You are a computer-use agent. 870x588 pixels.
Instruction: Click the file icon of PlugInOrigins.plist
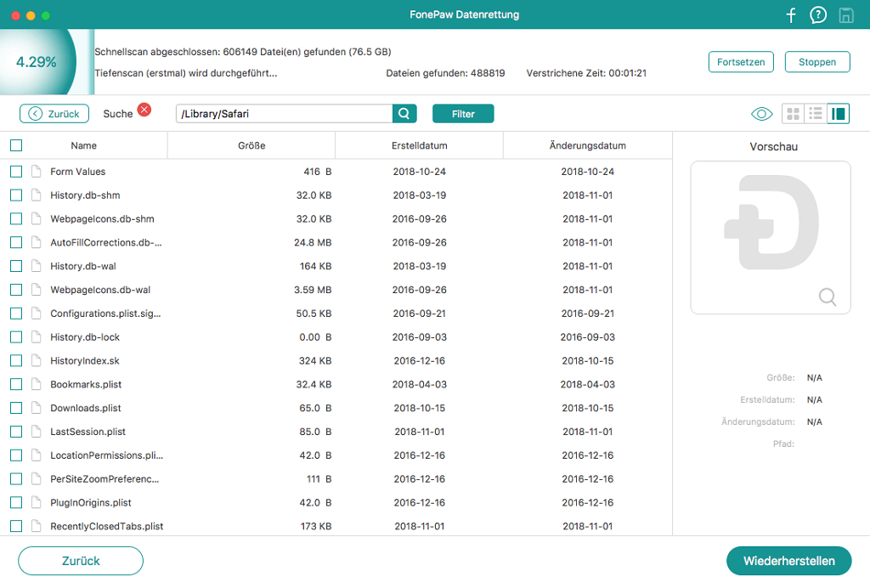click(36, 502)
